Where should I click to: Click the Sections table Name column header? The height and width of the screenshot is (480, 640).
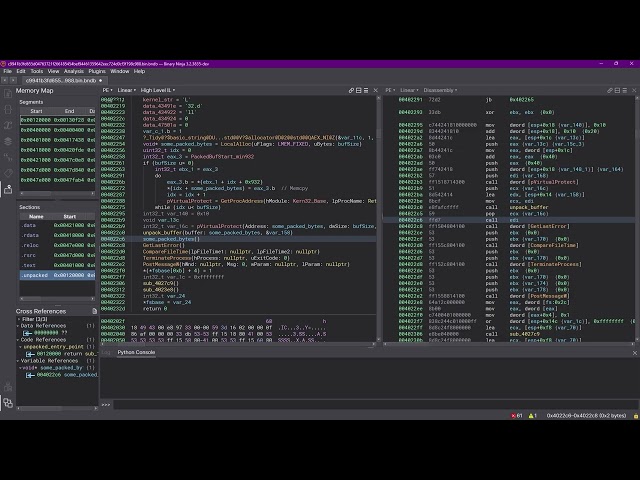(x=36, y=216)
